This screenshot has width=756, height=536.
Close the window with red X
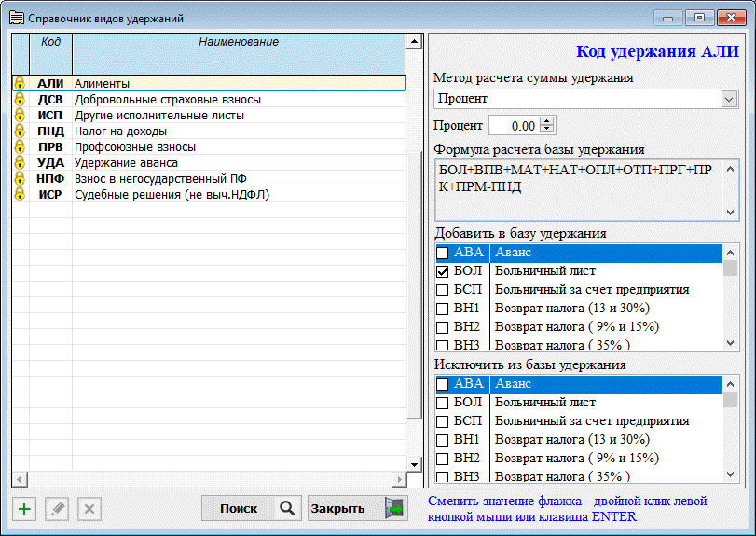(x=731, y=18)
